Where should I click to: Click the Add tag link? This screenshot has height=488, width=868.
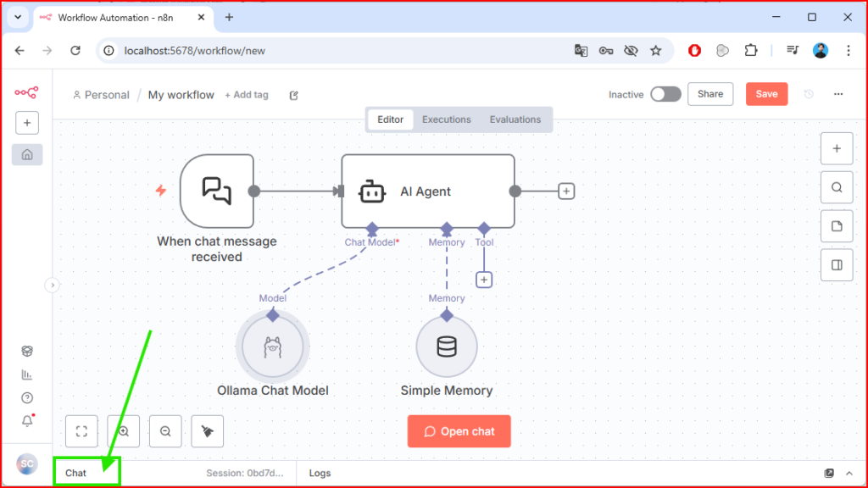pyautogui.click(x=247, y=95)
